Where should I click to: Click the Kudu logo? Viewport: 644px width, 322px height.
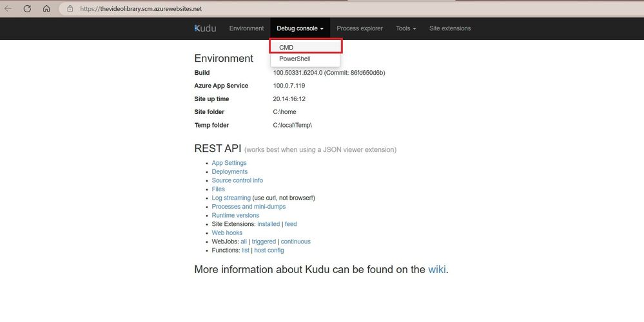coord(205,28)
